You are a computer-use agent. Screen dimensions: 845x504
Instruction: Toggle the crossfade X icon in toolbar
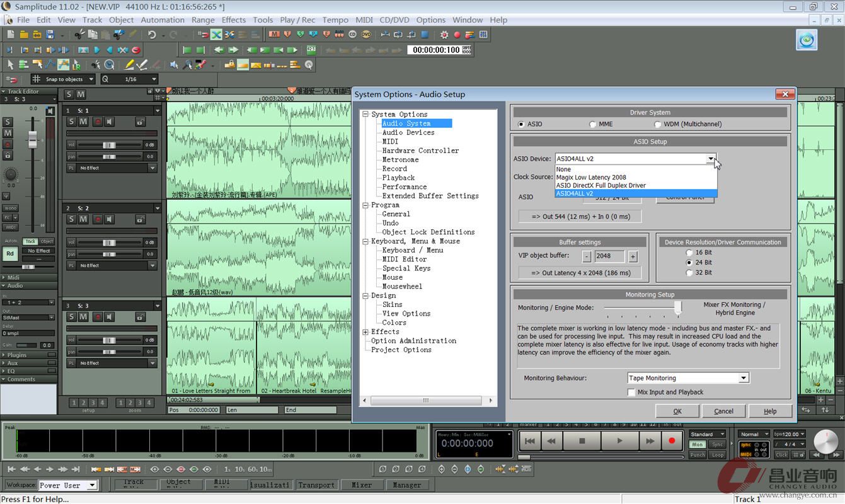pos(216,35)
